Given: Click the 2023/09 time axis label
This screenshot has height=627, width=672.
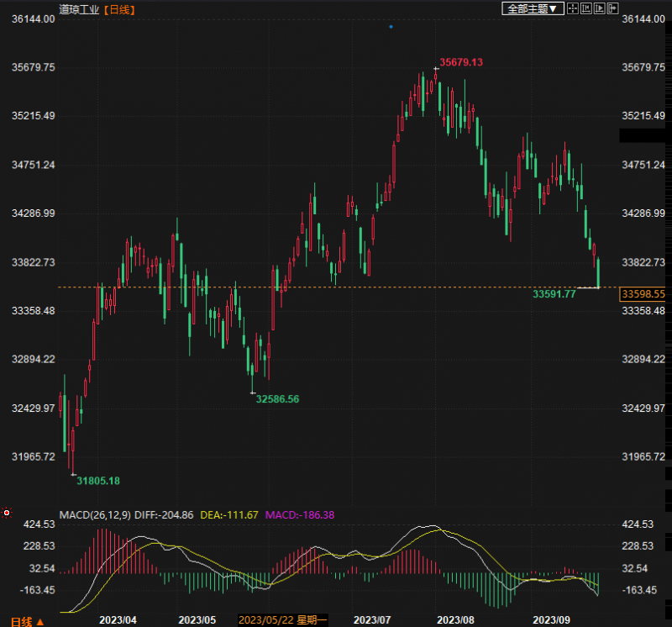Looking at the screenshot, I should pos(552,620).
